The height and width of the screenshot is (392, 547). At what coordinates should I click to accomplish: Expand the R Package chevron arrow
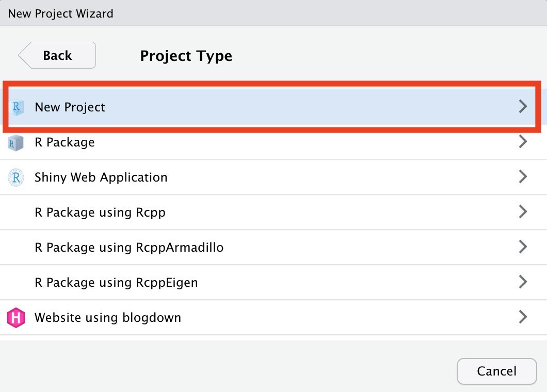point(523,141)
